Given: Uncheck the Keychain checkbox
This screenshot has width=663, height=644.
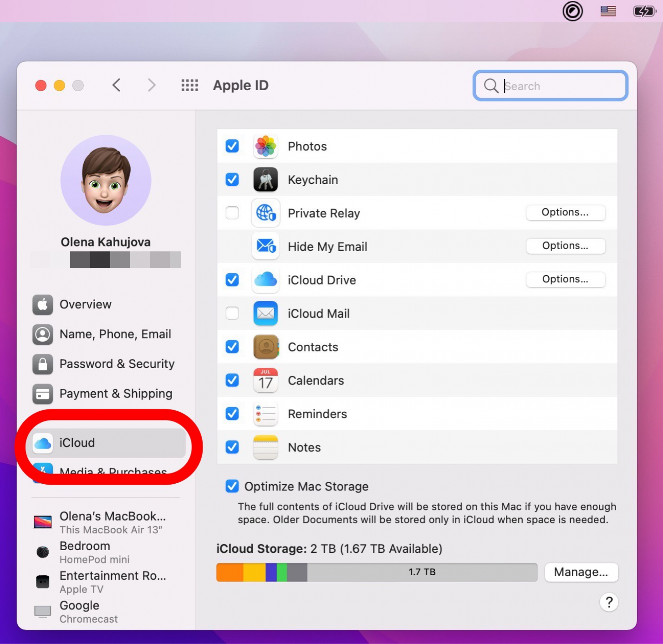Looking at the screenshot, I should click(x=232, y=179).
